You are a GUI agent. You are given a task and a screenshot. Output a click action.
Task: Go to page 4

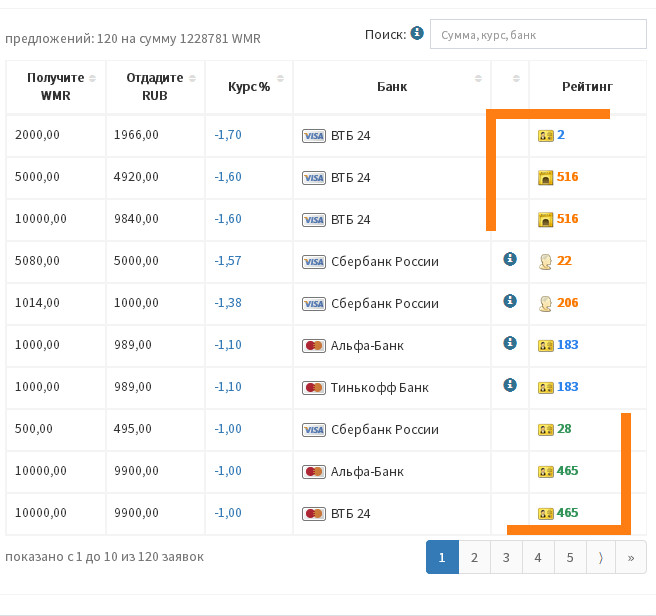pos(538,557)
